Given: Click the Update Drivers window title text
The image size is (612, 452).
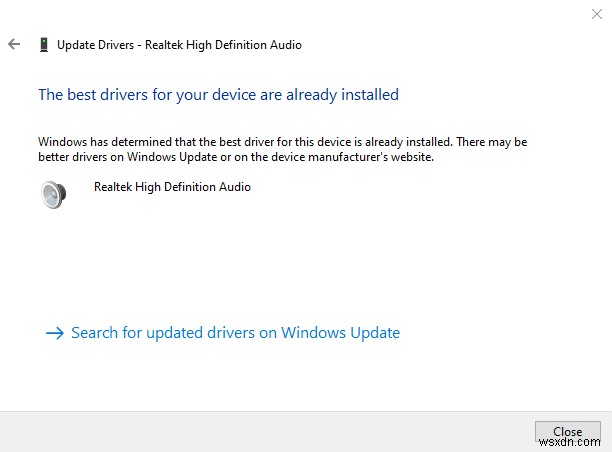Looking at the screenshot, I should point(179,45).
